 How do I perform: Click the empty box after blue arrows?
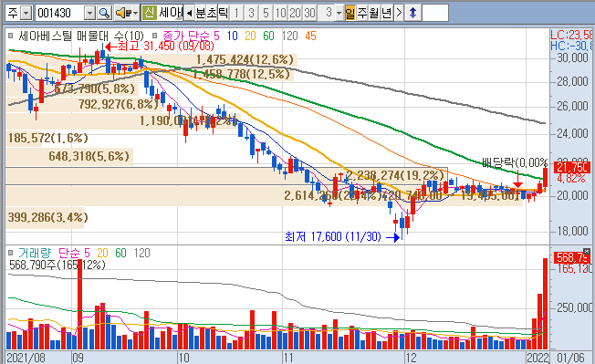pos(435,14)
